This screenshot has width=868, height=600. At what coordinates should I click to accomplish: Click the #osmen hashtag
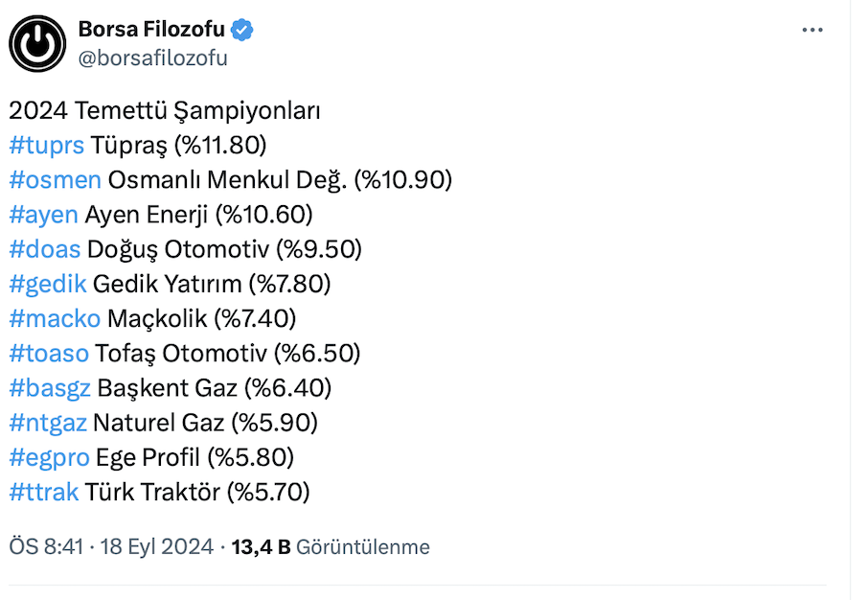click(x=55, y=180)
